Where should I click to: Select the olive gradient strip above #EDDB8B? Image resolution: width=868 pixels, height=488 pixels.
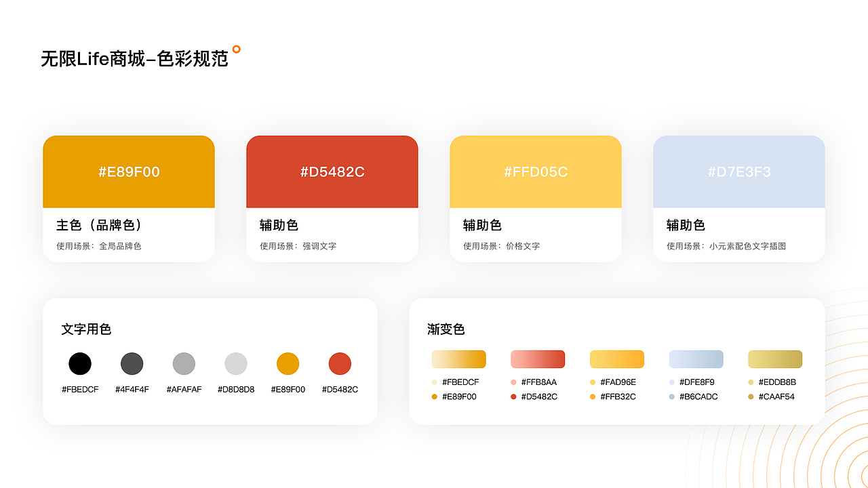click(774, 359)
